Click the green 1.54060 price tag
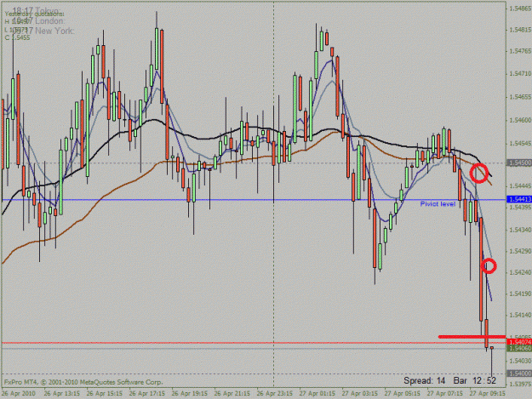The width and height of the screenshot is (532, 399). point(519,349)
